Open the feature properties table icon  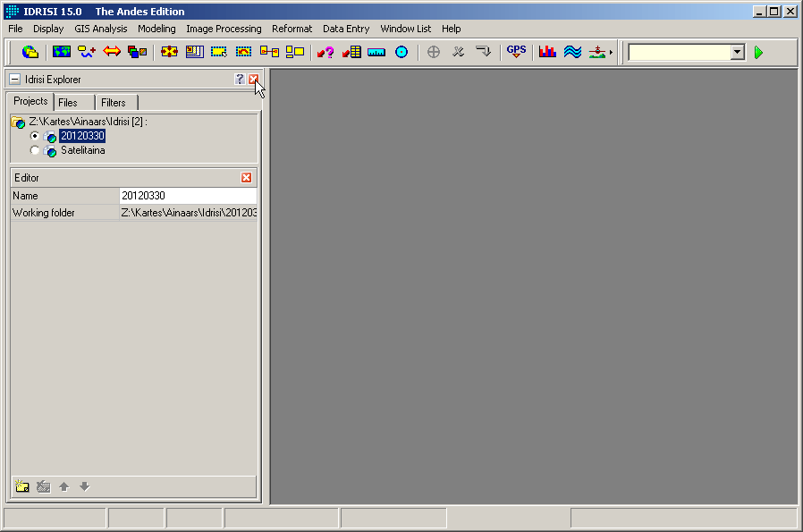(351, 52)
